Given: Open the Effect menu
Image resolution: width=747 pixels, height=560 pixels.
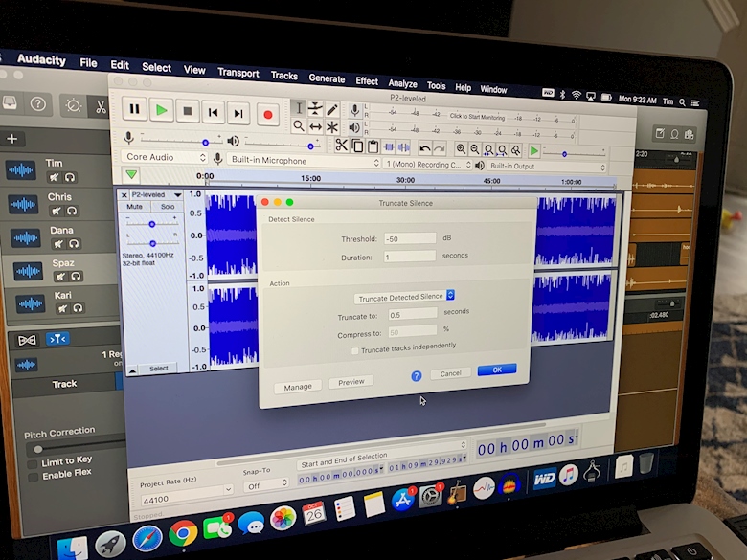Looking at the screenshot, I should pyautogui.click(x=367, y=81).
